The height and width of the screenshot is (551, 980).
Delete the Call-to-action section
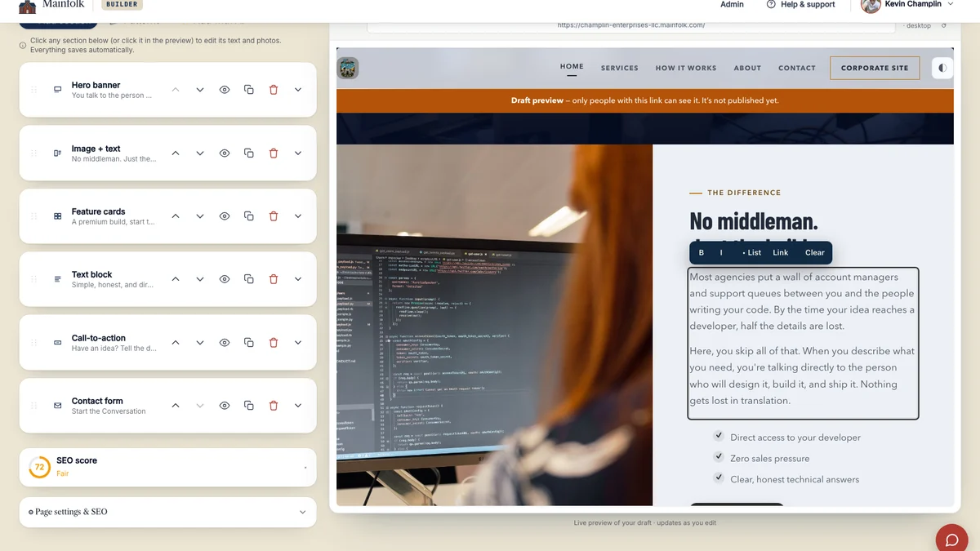274,343
